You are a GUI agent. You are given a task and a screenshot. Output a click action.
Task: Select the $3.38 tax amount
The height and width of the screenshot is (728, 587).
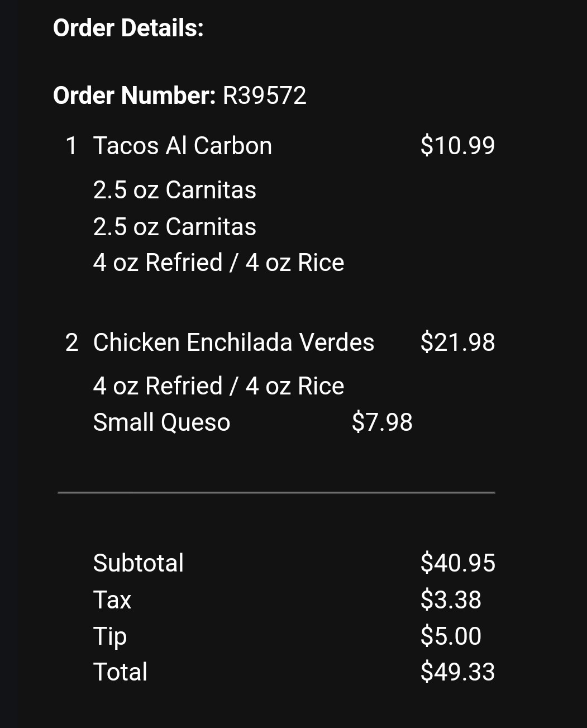point(451,600)
